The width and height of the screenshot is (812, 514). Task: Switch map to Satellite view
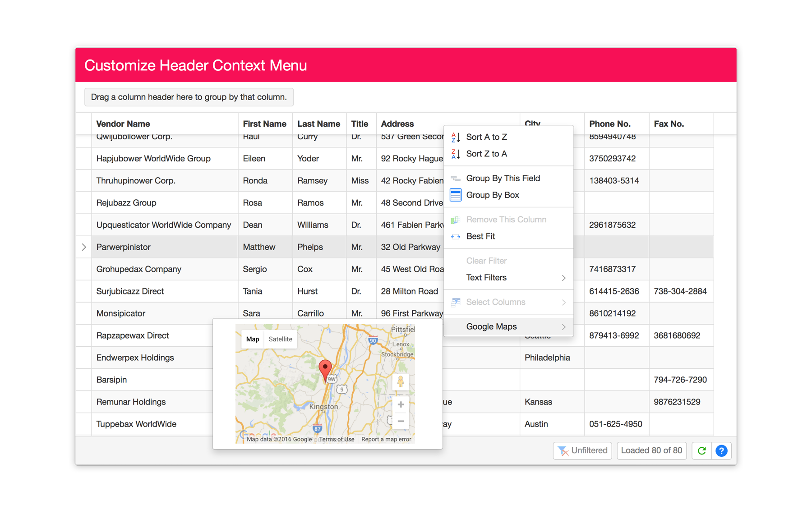(280, 339)
